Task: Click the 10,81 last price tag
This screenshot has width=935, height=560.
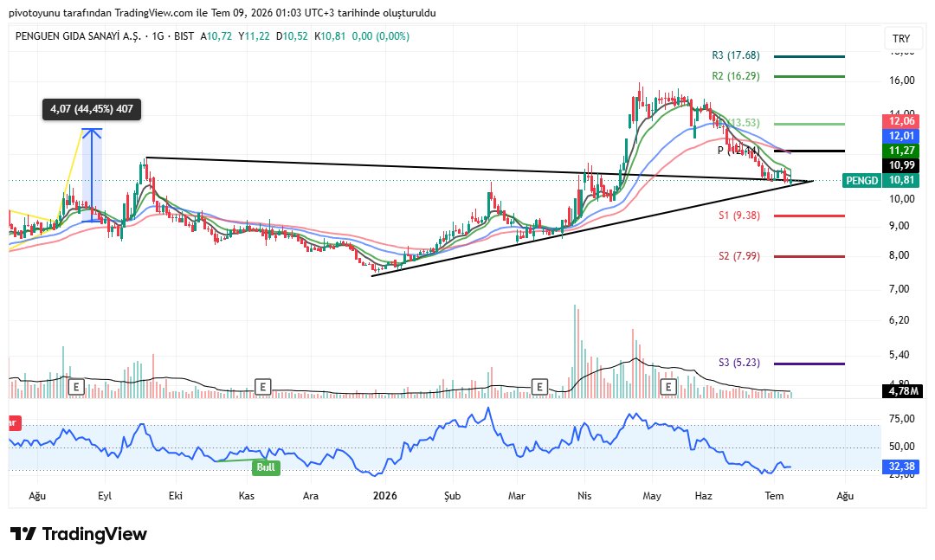Action: (x=901, y=180)
